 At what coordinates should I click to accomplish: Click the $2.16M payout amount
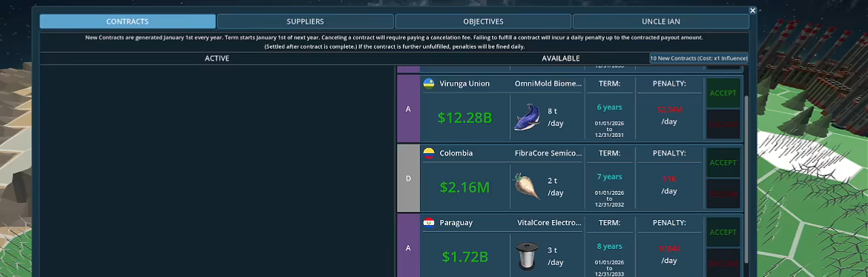coord(464,187)
